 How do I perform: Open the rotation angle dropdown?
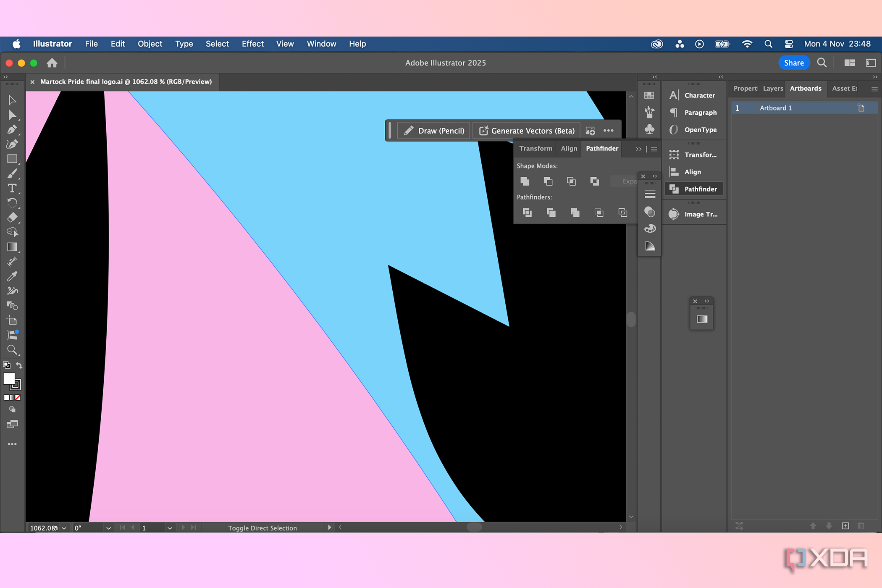108,528
